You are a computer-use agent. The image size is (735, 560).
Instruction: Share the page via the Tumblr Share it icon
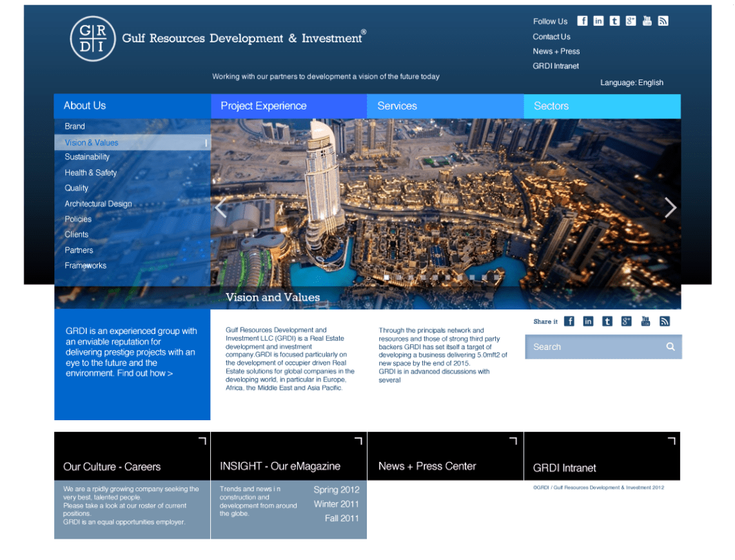[x=607, y=321]
